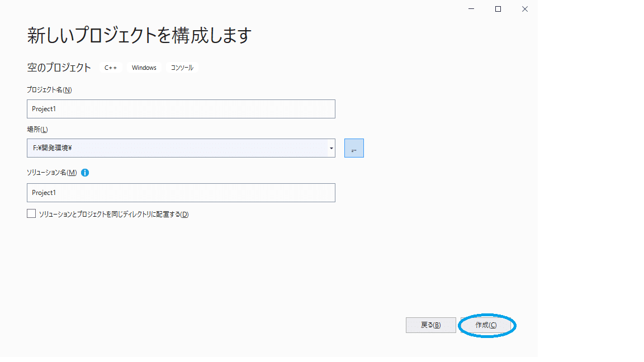The image size is (644, 362).
Task: Select the コンソール project type tag
Action: coord(181,67)
